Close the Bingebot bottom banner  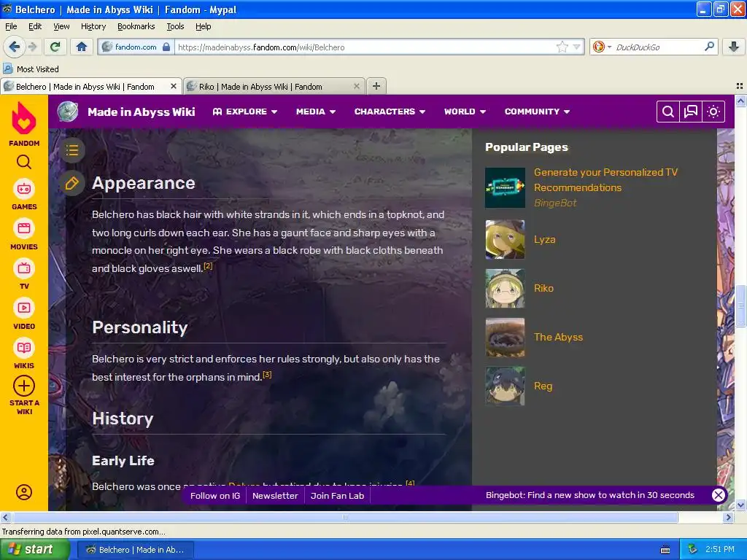(x=719, y=495)
